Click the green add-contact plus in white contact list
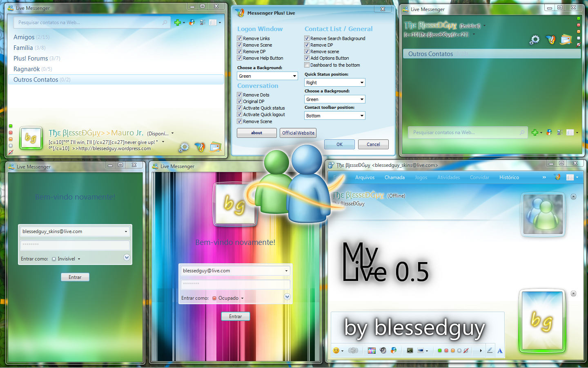The image size is (588, 368). tap(177, 22)
